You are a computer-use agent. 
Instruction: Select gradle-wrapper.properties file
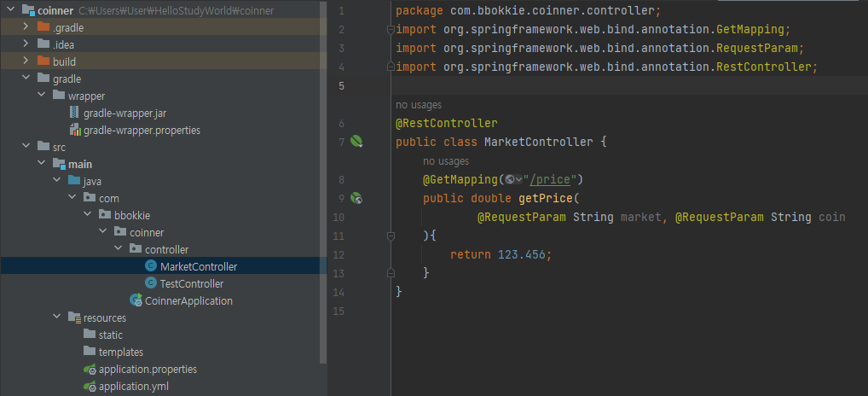(x=142, y=131)
